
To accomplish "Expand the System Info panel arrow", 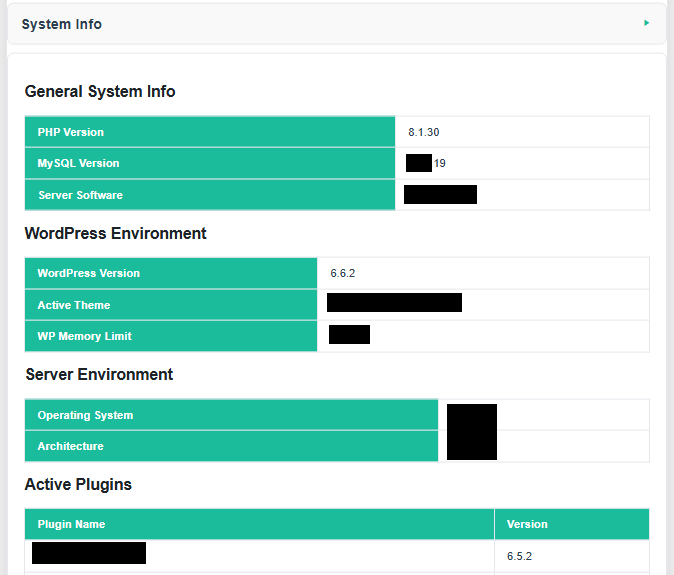I will click(646, 23).
